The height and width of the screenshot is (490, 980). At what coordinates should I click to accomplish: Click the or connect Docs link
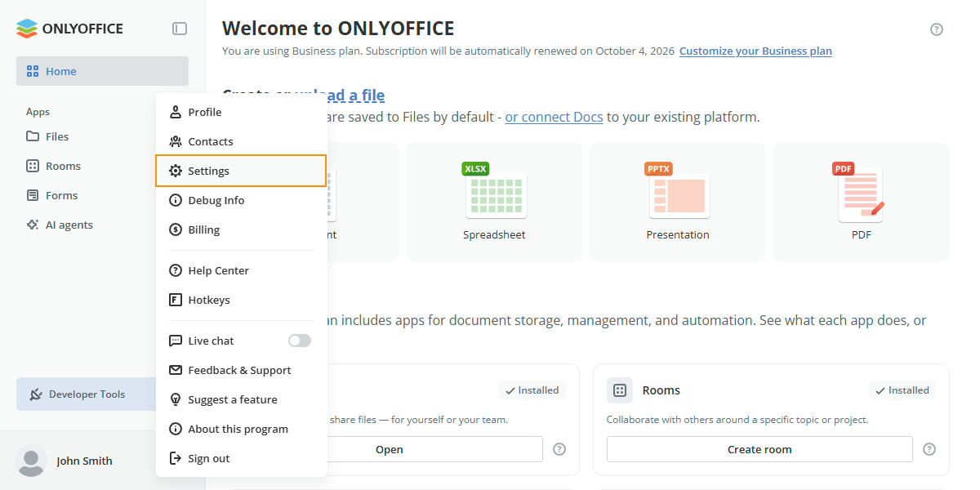(x=554, y=117)
